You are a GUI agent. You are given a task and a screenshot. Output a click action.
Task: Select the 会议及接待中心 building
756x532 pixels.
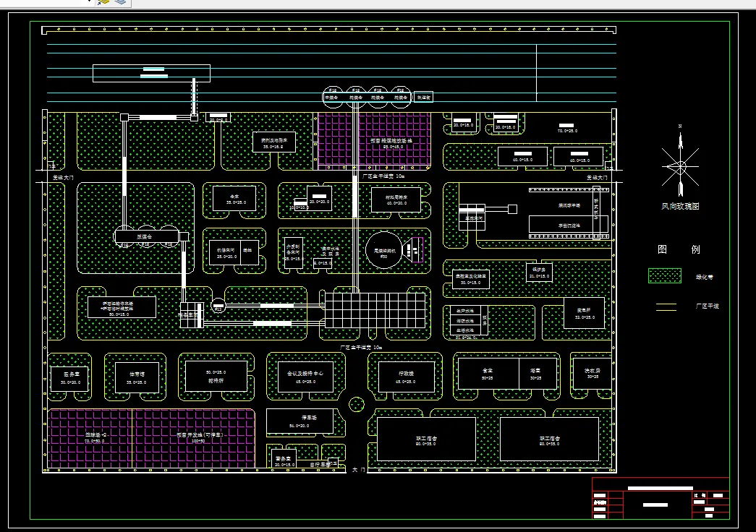305,377
